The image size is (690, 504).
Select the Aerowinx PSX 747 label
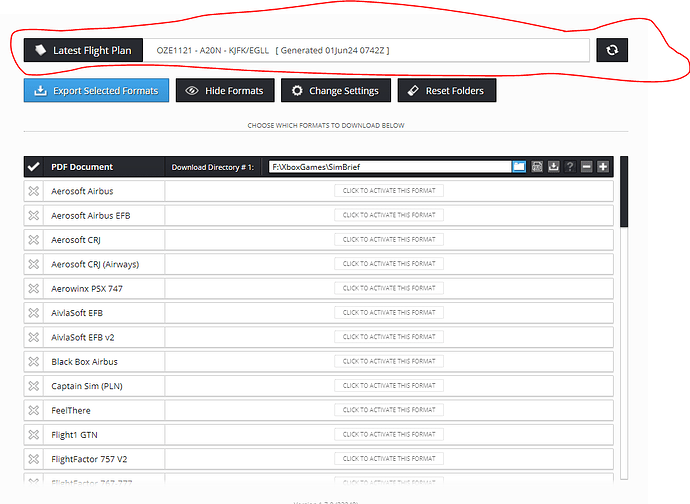pos(87,289)
